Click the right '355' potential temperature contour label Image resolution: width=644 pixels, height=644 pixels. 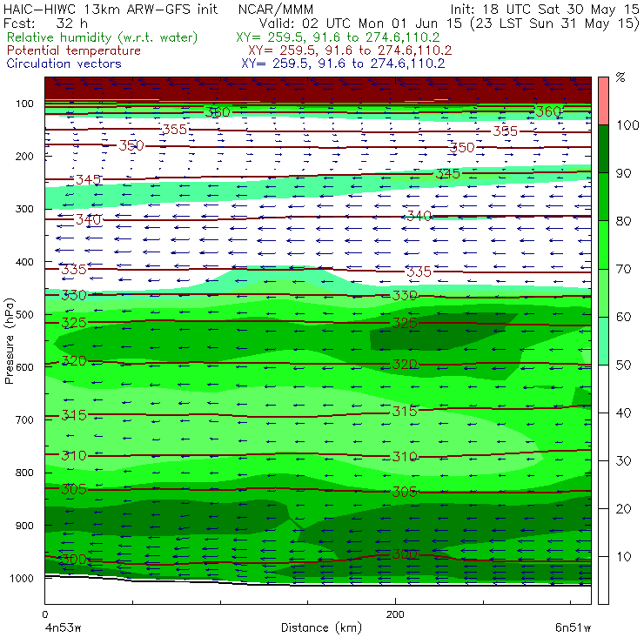tap(505, 131)
